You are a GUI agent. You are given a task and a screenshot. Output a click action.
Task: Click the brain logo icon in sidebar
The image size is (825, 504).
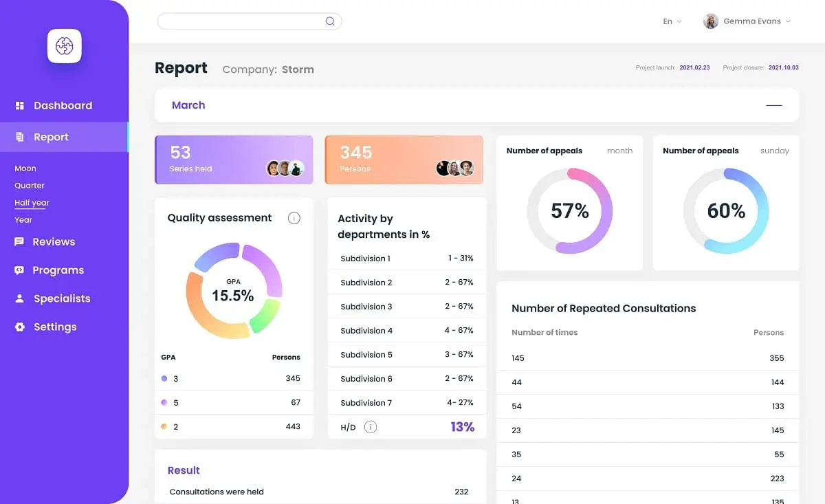64,46
